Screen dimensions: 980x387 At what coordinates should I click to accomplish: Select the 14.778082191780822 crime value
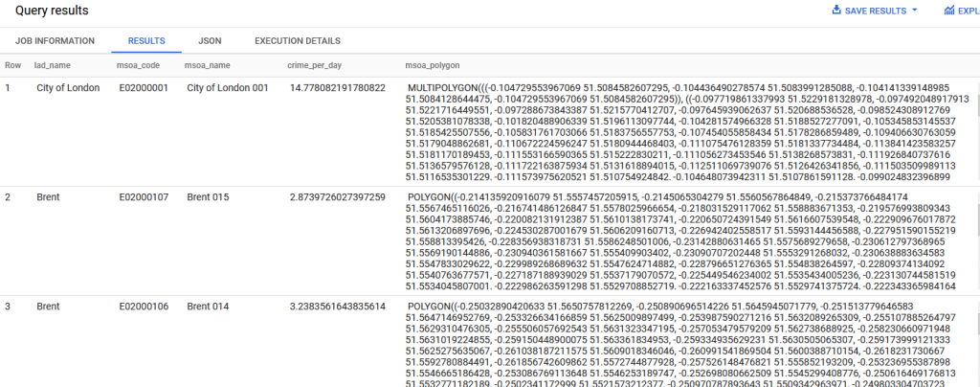(338, 88)
